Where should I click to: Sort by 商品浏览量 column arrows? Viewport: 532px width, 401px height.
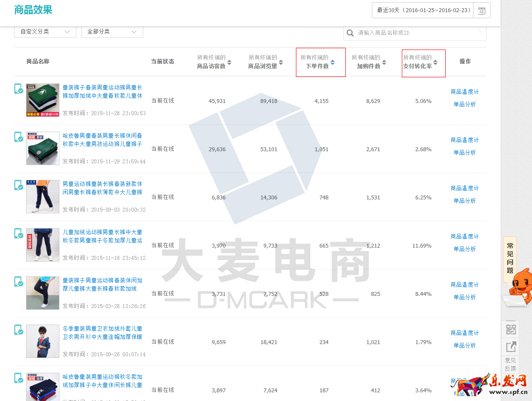pos(281,62)
